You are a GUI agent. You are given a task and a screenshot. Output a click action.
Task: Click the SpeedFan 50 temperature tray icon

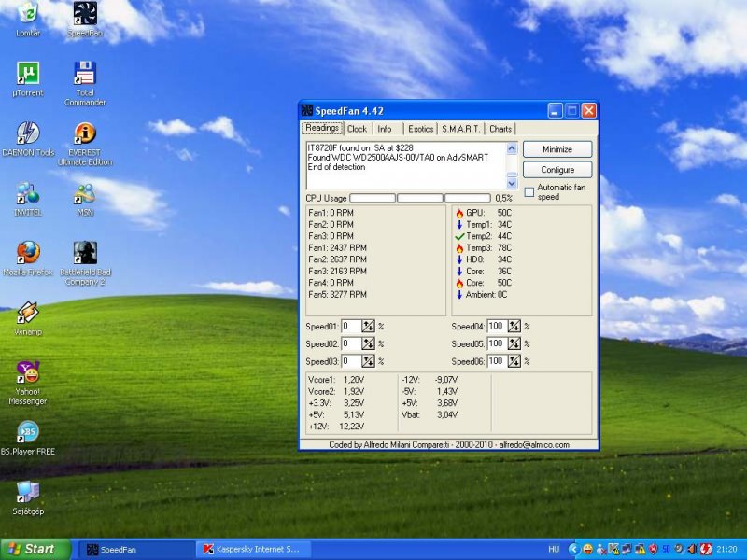pyautogui.click(x=666, y=549)
